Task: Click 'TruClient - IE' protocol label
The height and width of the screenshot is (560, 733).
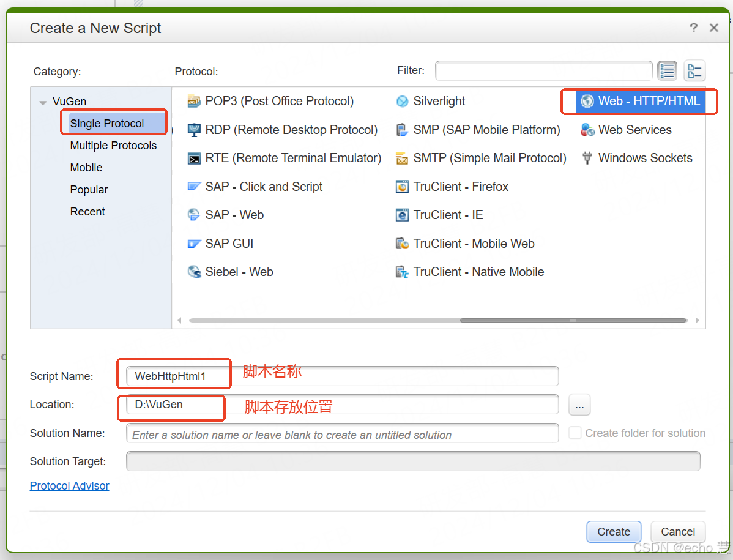Action: [448, 215]
